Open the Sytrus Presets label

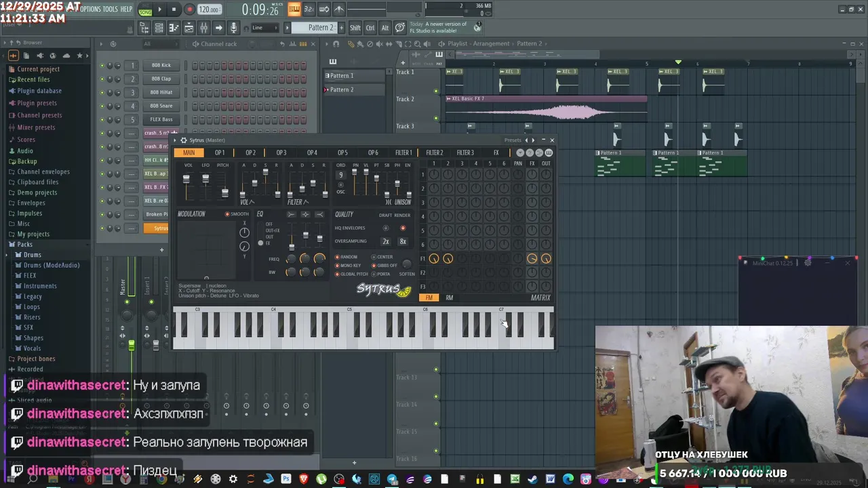pos(513,140)
